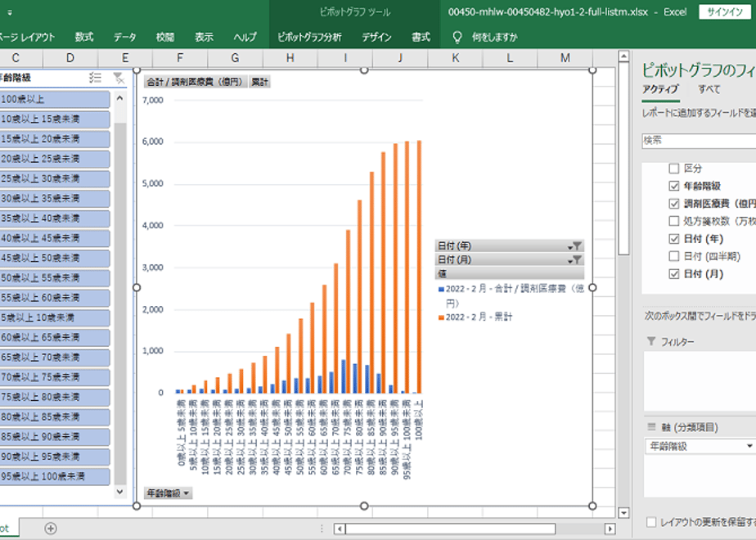Click the サインイン button
Screen dimensions: 756x540
coord(725,12)
